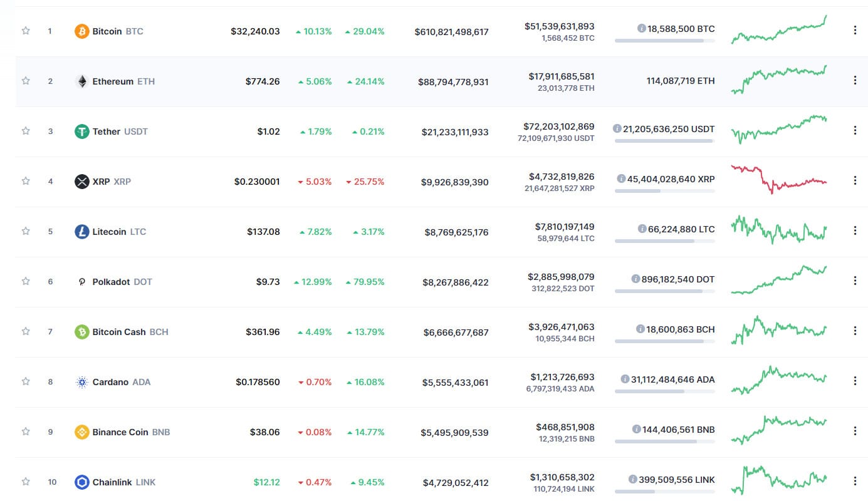The height and width of the screenshot is (501, 868).
Task: Click XRP's circulating supply progress bar
Action: (664, 191)
